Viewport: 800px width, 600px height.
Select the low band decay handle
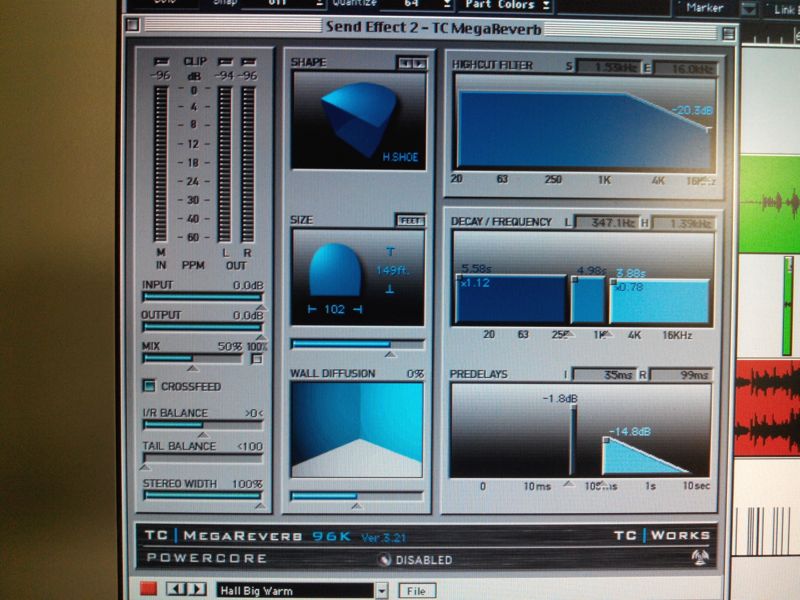click(459, 278)
